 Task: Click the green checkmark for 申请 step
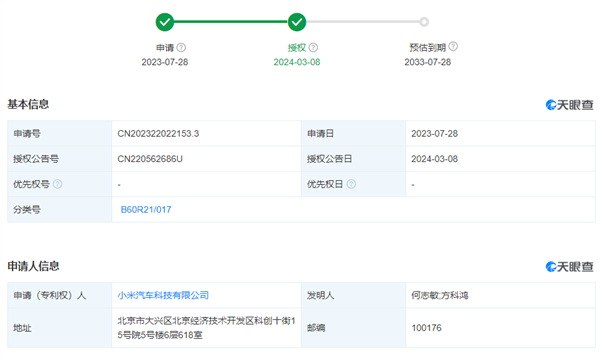(x=165, y=22)
